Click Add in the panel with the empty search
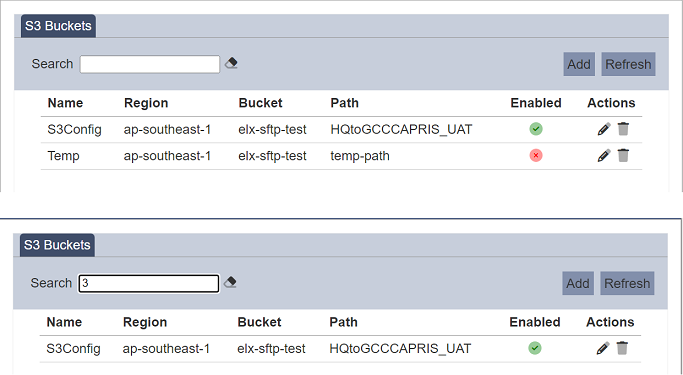This screenshot has height=375, width=683. click(579, 64)
